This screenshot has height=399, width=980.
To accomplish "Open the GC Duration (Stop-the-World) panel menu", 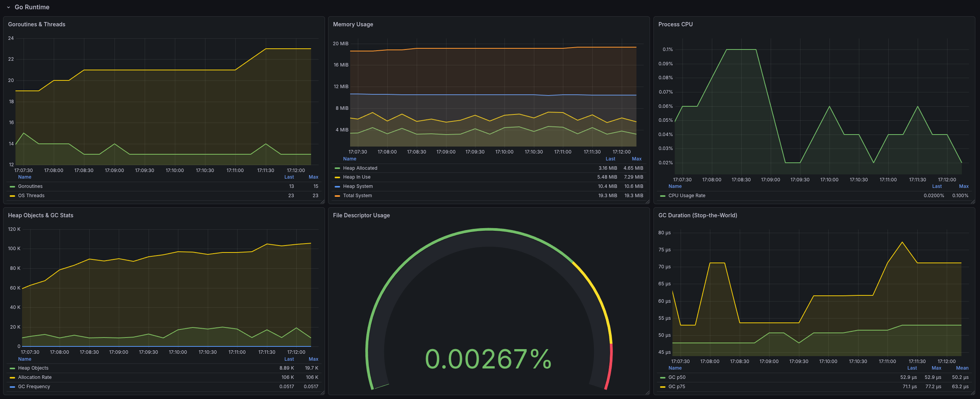I will 697,215.
